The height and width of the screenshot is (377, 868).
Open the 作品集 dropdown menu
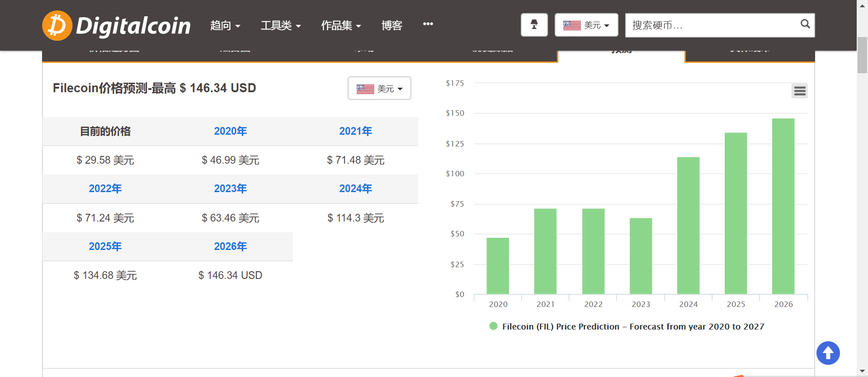tap(341, 26)
